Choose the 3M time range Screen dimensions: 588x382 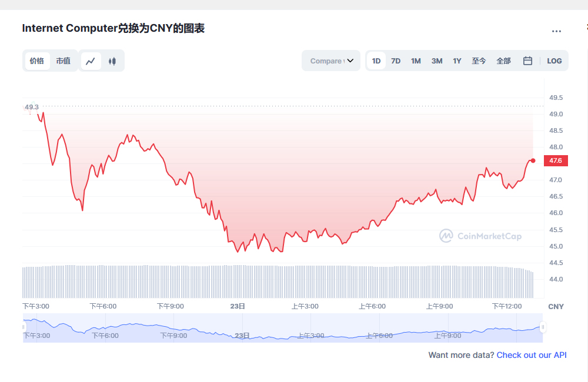437,61
